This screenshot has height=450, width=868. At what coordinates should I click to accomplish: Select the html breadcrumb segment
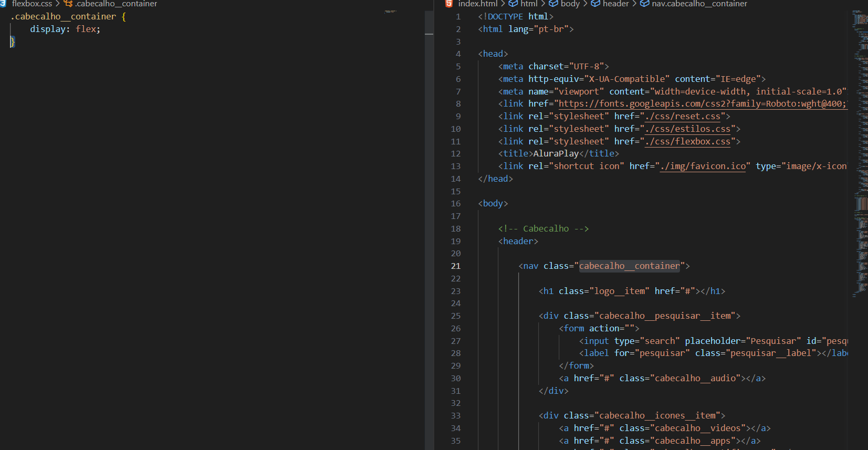click(x=529, y=3)
